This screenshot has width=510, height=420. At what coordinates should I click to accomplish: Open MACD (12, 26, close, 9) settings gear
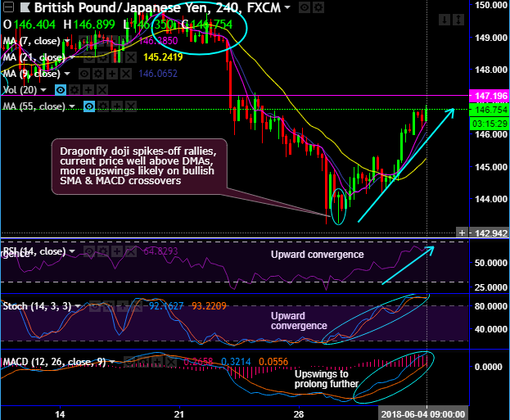143,362
